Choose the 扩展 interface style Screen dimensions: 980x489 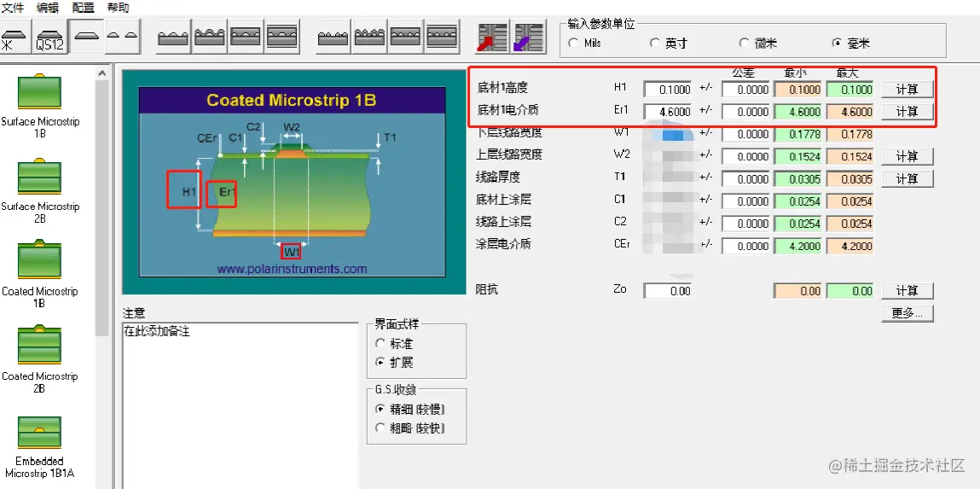pyautogui.click(x=394, y=363)
